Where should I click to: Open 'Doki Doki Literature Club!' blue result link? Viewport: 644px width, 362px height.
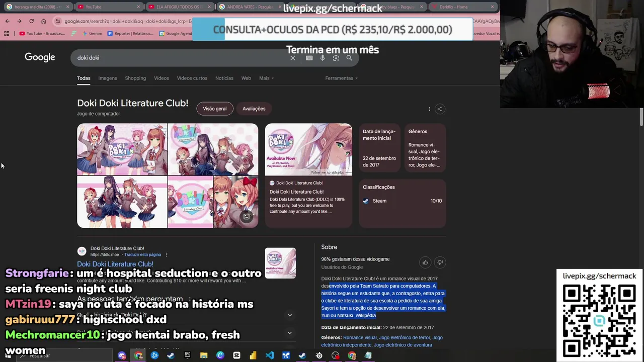click(x=115, y=264)
